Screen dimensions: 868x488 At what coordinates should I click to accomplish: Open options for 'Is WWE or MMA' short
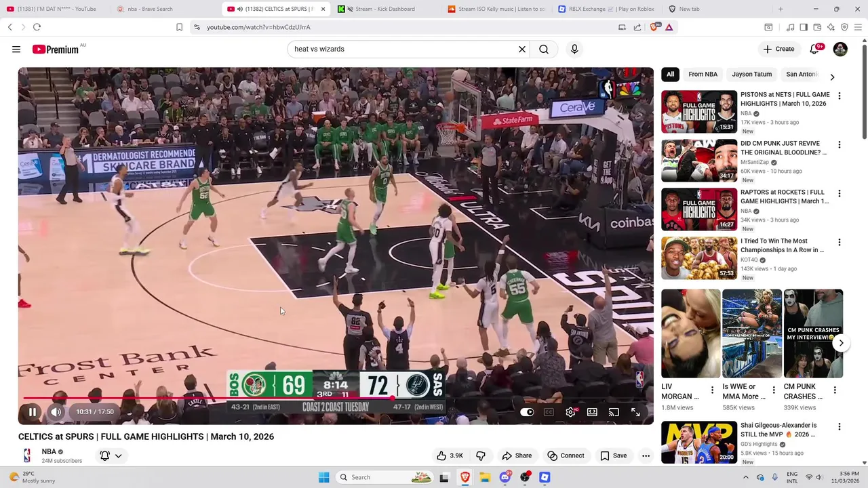pyautogui.click(x=774, y=390)
